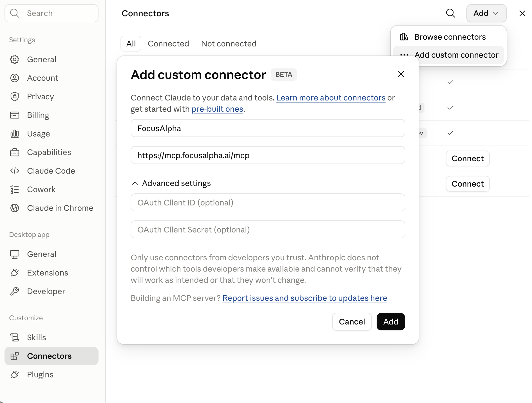This screenshot has width=532, height=403.
Task: Close the Add custom connector dialog
Action: [x=401, y=74]
